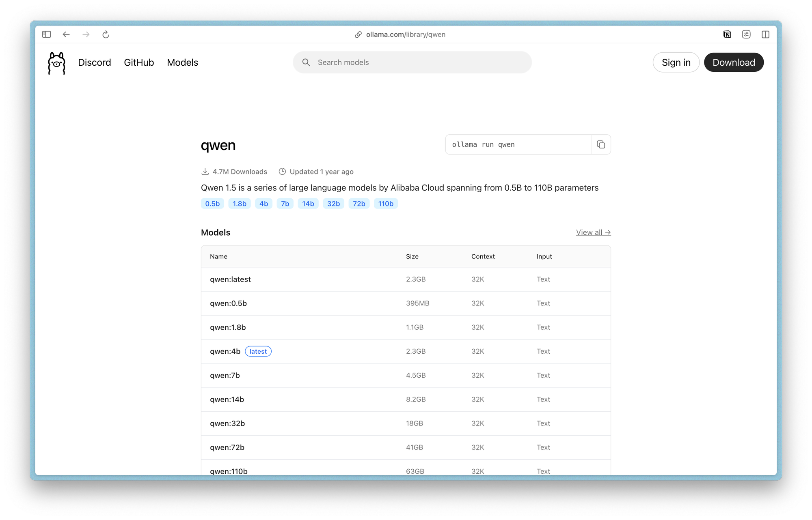
Task: Go forward with the browser forward arrow
Action: point(86,34)
